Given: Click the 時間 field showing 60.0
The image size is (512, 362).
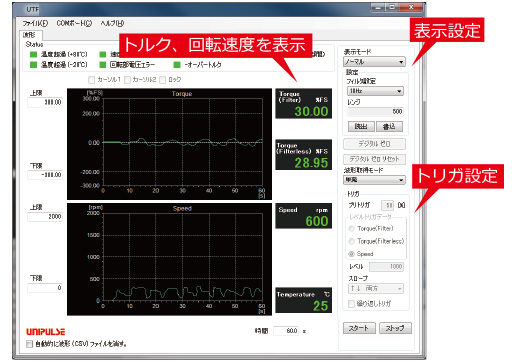Looking at the screenshot, I should 286,331.
